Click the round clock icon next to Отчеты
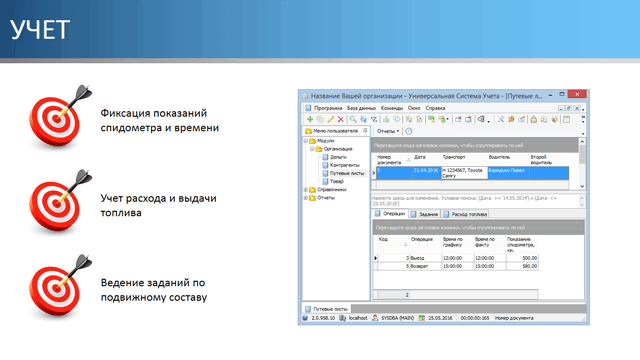The height and width of the screenshot is (360, 640). coord(409,131)
